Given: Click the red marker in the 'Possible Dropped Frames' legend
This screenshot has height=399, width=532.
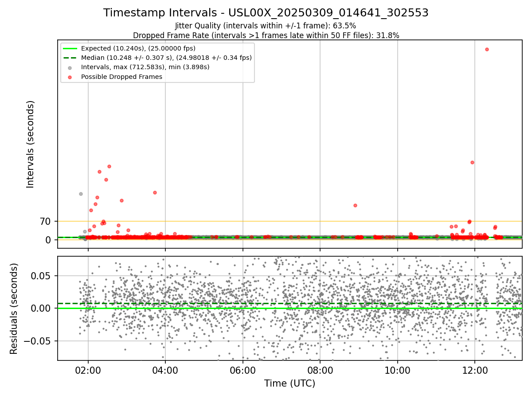Looking at the screenshot, I should 70,77.
